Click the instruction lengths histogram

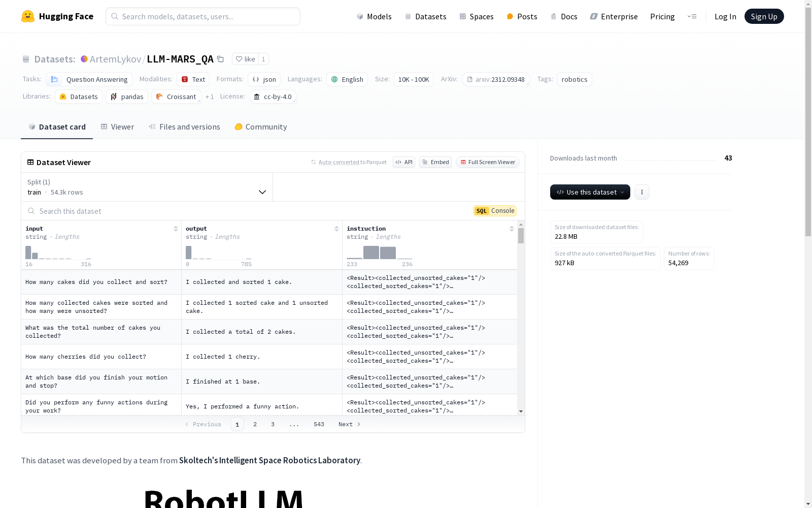coord(380,252)
